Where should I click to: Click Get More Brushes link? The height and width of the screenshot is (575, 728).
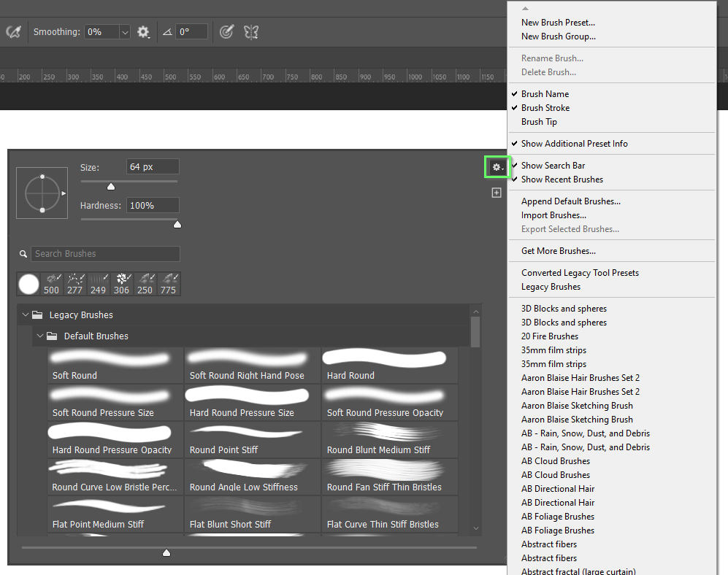558,251
